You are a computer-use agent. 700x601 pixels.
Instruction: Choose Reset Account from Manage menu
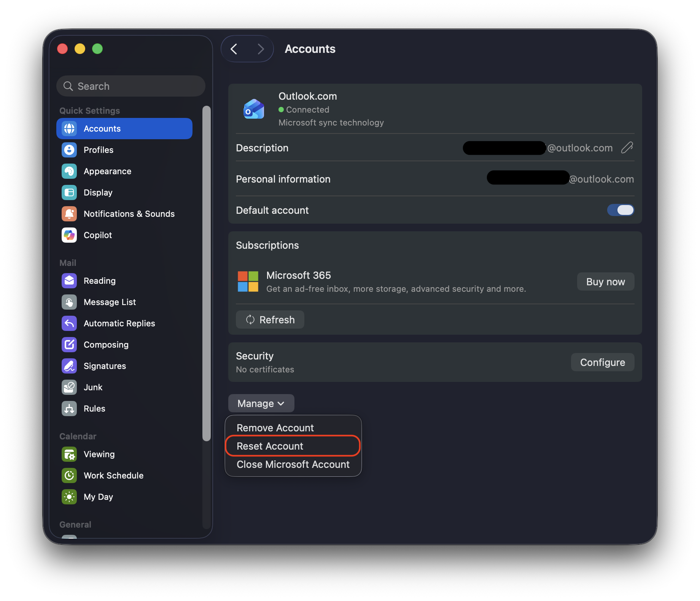[293, 446]
